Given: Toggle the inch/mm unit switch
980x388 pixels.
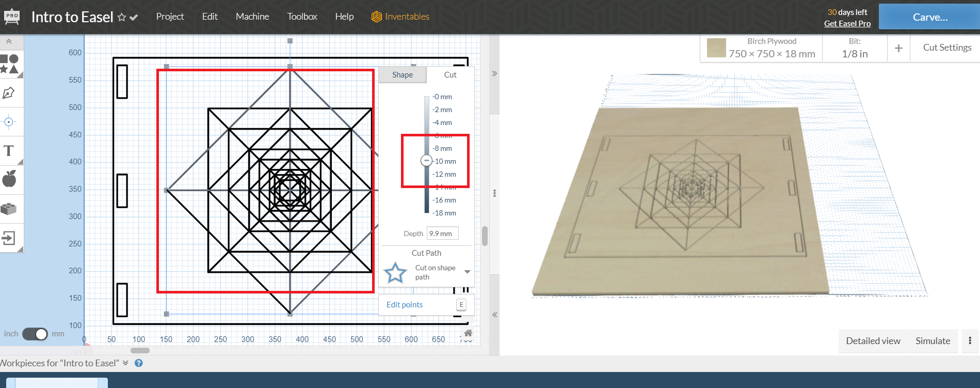Looking at the screenshot, I should pyautogui.click(x=35, y=334).
